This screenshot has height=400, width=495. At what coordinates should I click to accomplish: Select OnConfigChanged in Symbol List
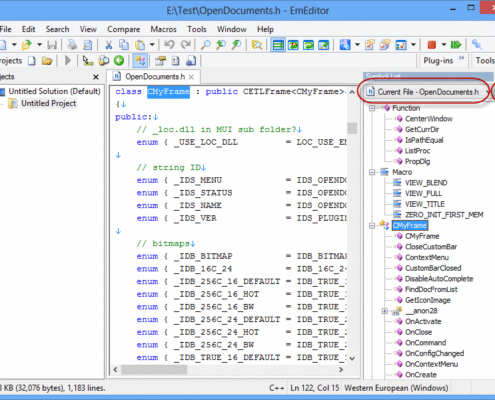point(434,354)
